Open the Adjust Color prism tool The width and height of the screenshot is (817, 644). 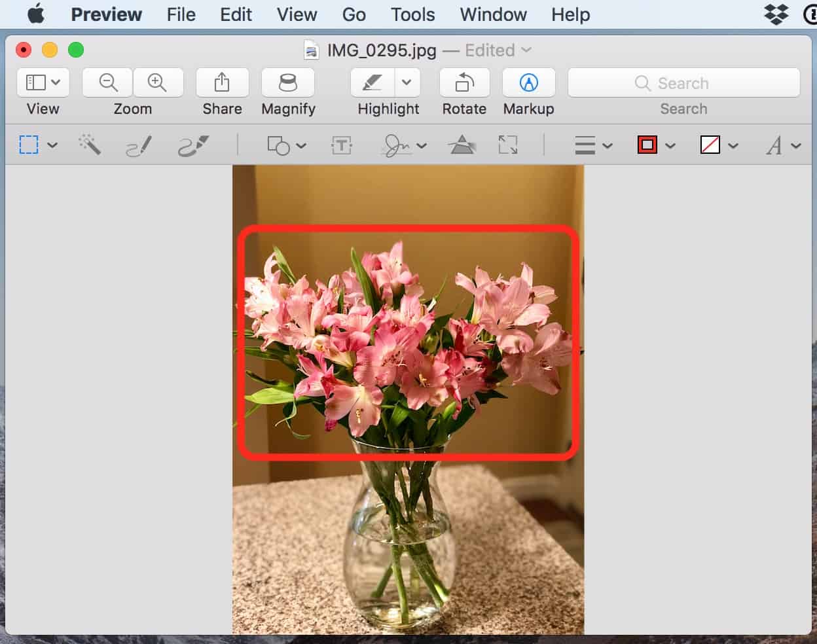coord(462,145)
